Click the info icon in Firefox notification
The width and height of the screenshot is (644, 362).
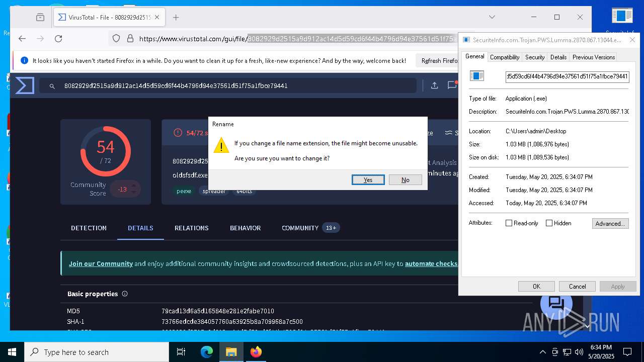(24, 61)
